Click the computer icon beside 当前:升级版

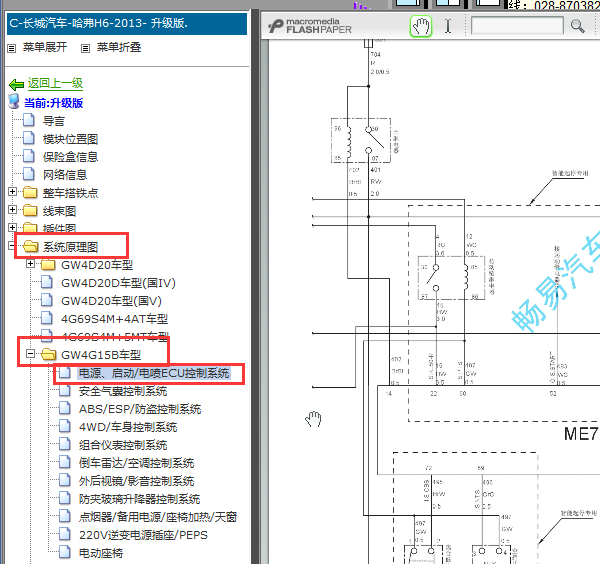(x=14, y=101)
